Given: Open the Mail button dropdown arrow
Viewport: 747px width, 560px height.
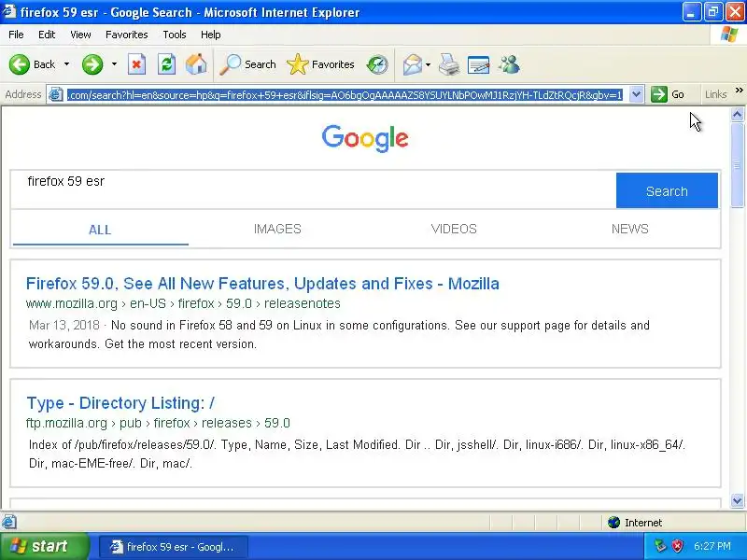Looking at the screenshot, I should tap(428, 64).
